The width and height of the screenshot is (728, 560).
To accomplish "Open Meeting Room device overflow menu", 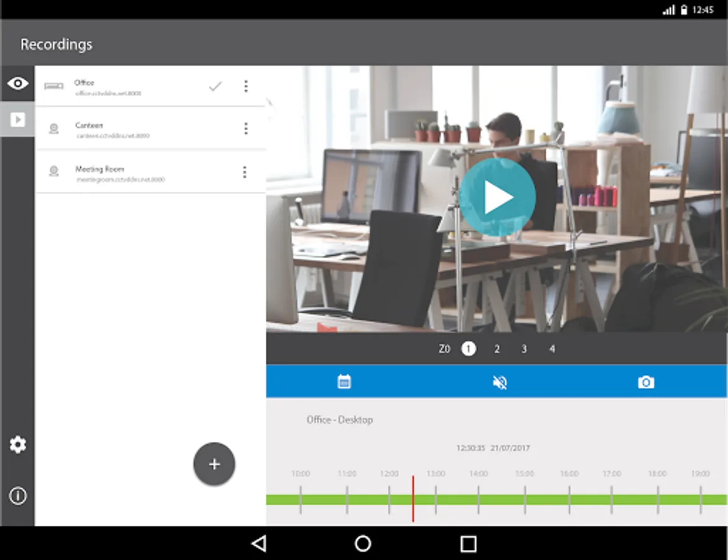I will 245,172.
